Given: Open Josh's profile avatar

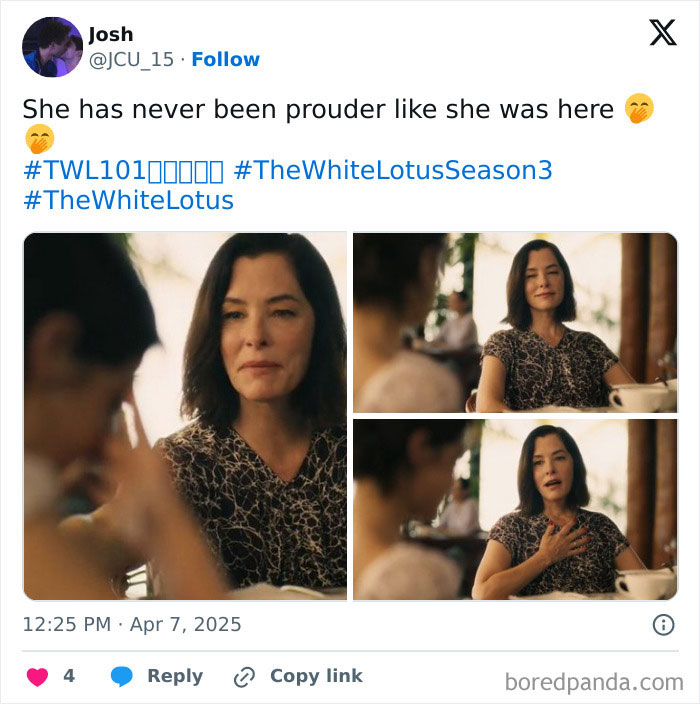Looking at the screenshot, I should point(53,47).
